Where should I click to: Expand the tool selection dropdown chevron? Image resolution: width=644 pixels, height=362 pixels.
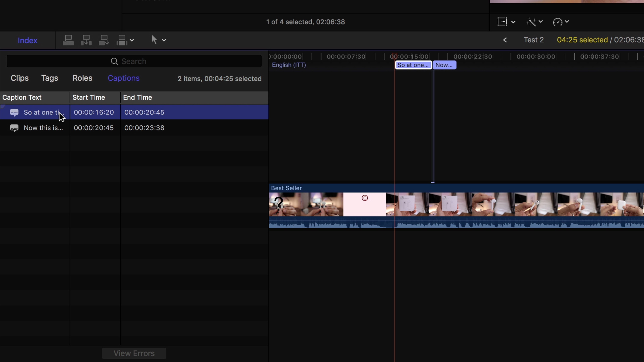164,40
